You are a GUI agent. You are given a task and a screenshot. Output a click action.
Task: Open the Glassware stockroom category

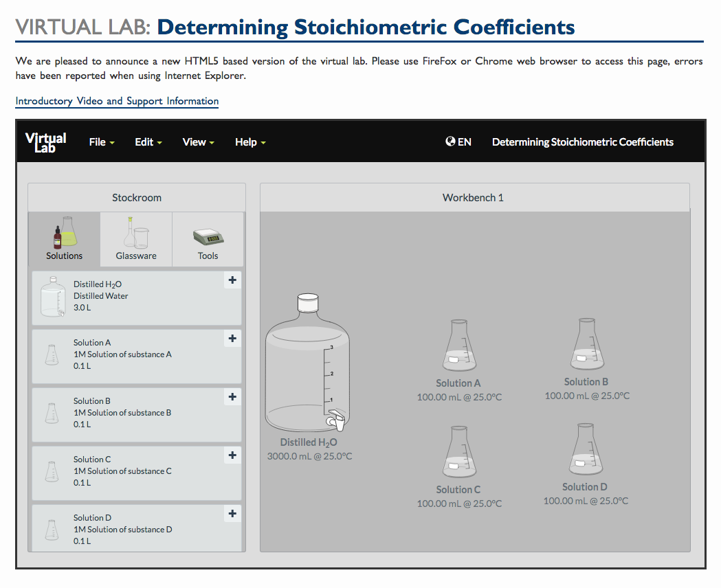click(x=135, y=239)
